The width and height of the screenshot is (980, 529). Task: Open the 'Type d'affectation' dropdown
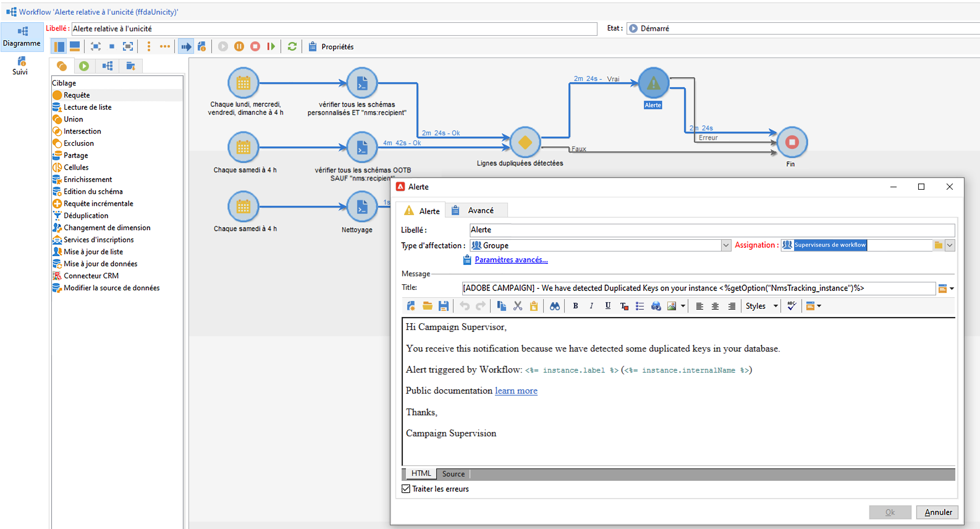726,245
